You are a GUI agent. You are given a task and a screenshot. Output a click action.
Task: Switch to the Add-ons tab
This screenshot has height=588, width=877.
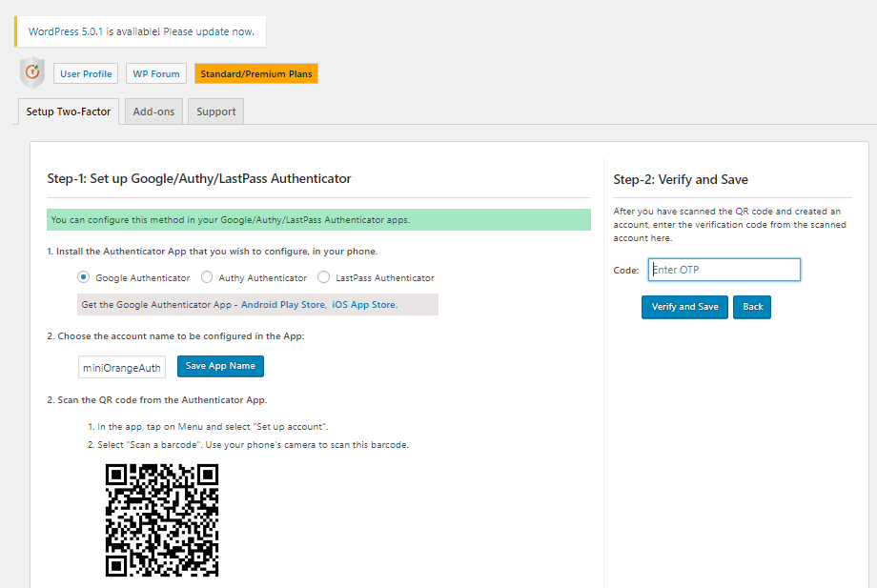coord(153,112)
